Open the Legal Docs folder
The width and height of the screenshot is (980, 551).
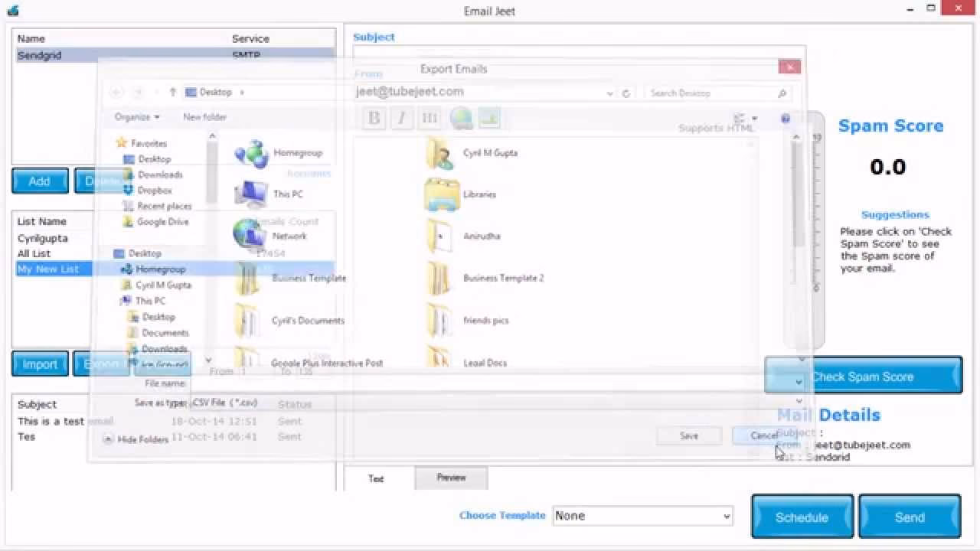pyautogui.click(x=441, y=357)
